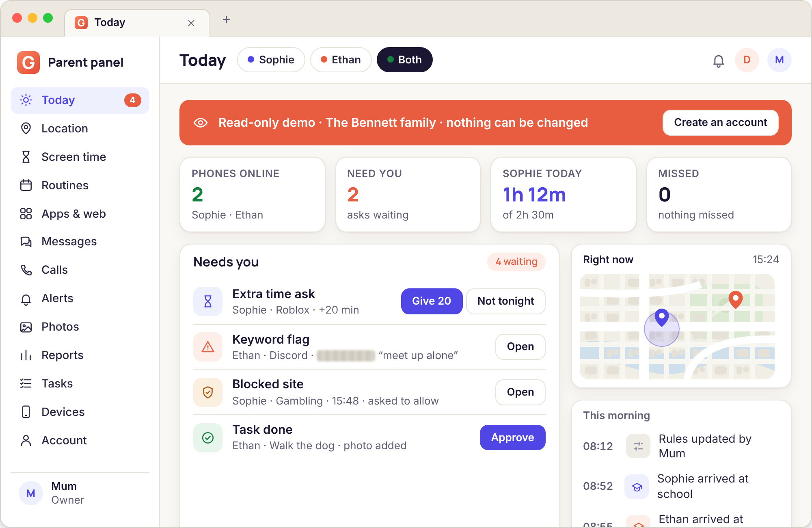Click the eye icon in the demo banner

click(x=201, y=123)
